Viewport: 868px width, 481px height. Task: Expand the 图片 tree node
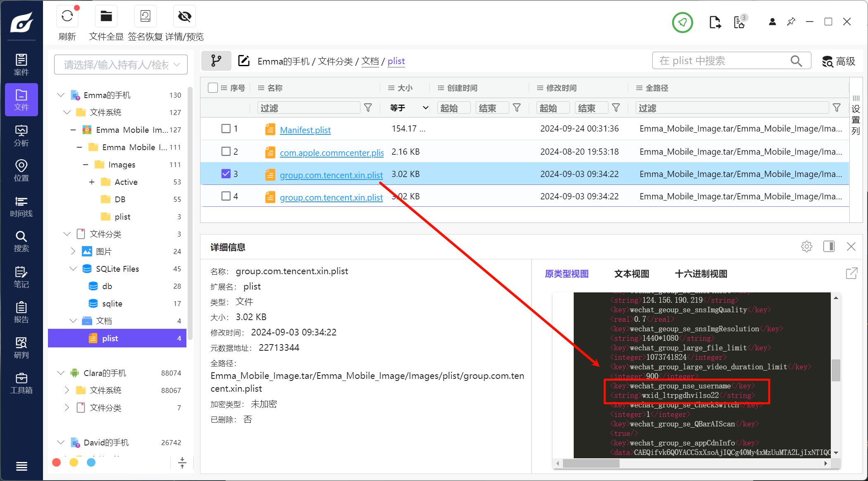(73, 251)
